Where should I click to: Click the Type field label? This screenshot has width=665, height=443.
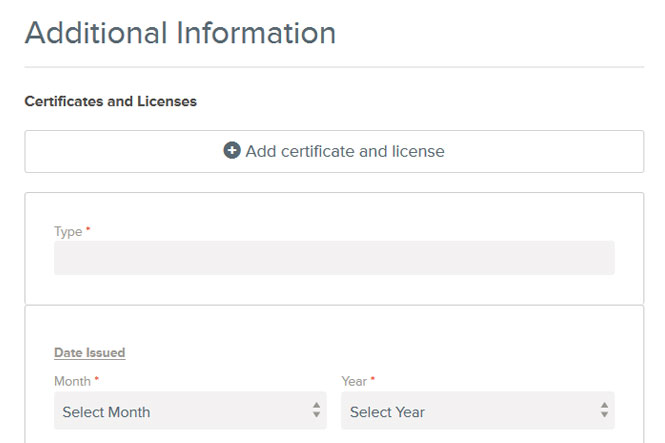click(68, 232)
